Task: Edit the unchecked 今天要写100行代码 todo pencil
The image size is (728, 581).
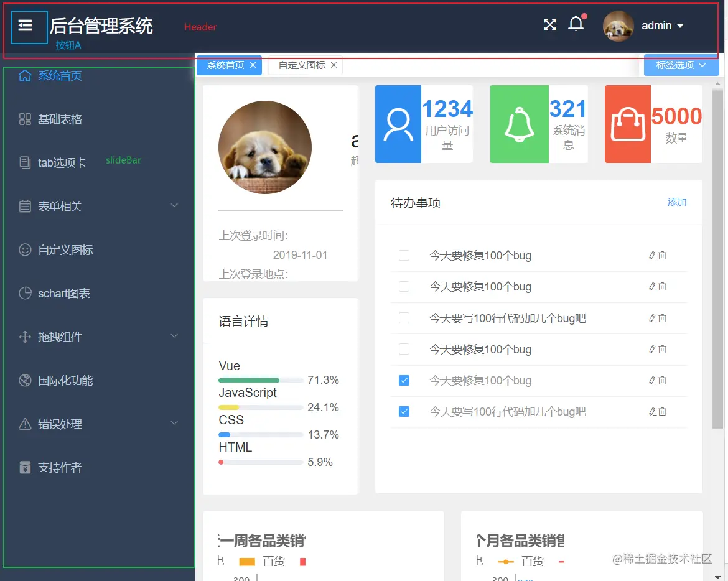Action: [653, 318]
